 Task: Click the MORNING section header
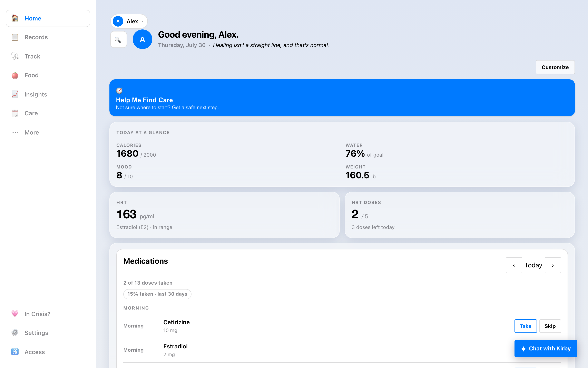click(136, 308)
